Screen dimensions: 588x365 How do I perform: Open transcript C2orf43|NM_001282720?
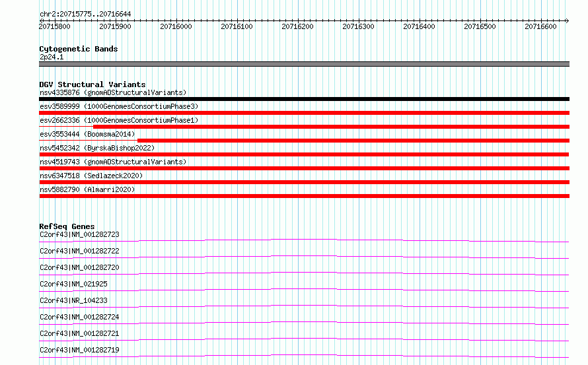[x=79, y=267]
